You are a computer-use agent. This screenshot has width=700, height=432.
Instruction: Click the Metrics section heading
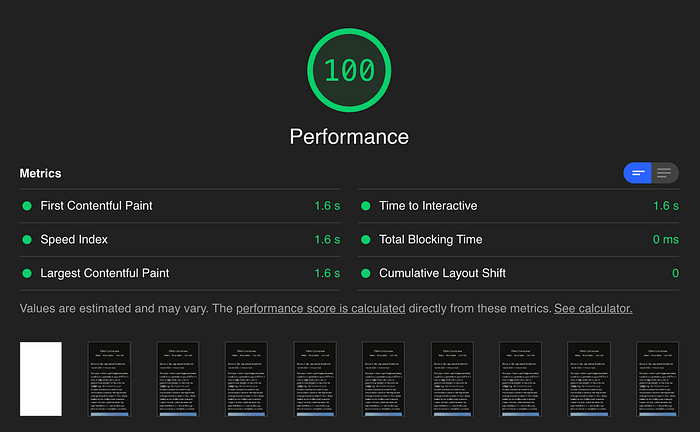[x=40, y=173]
